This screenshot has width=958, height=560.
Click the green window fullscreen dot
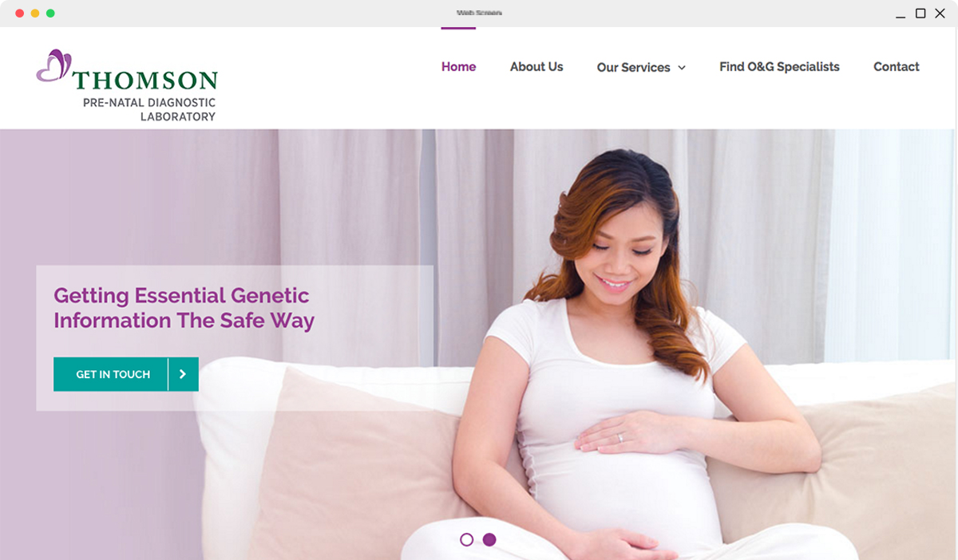tap(50, 14)
